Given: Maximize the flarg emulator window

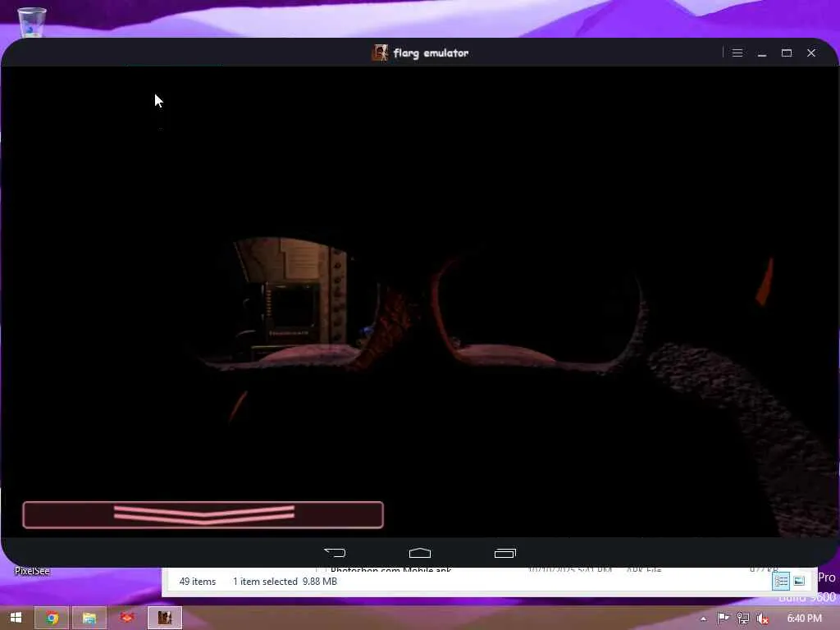Looking at the screenshot, I should [787, 52].
